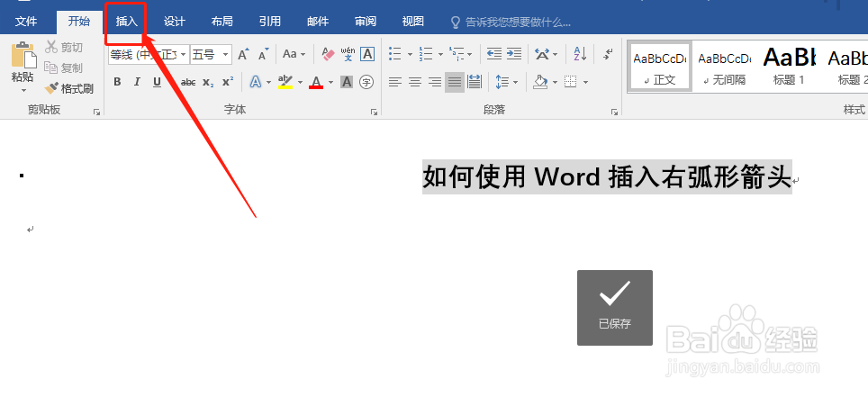868x397 pixels.
Task: Click the Asian layout (A with arrows) icon
Action: coord(542,54)
